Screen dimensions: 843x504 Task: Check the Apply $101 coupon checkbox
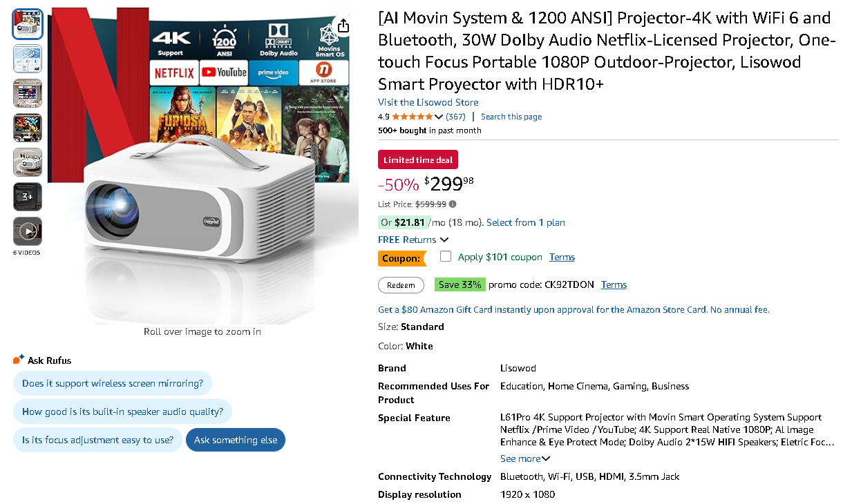click(446, 256)
